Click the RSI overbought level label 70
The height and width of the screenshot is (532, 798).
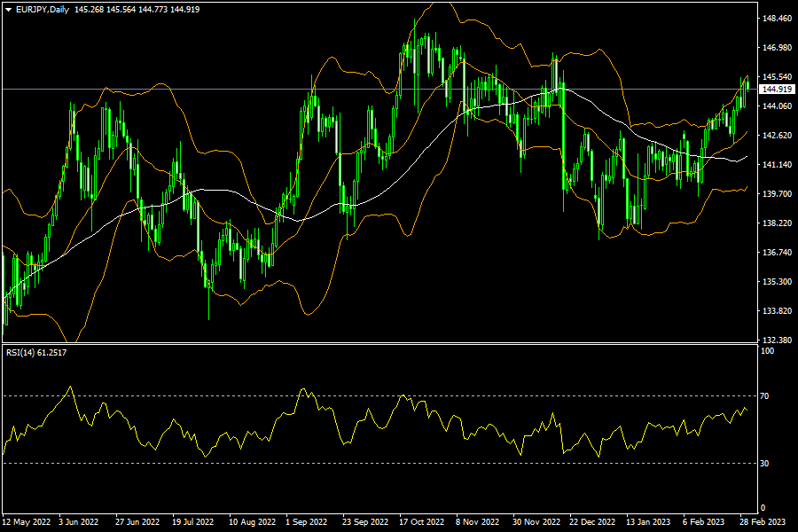click(x=764, y=395)
